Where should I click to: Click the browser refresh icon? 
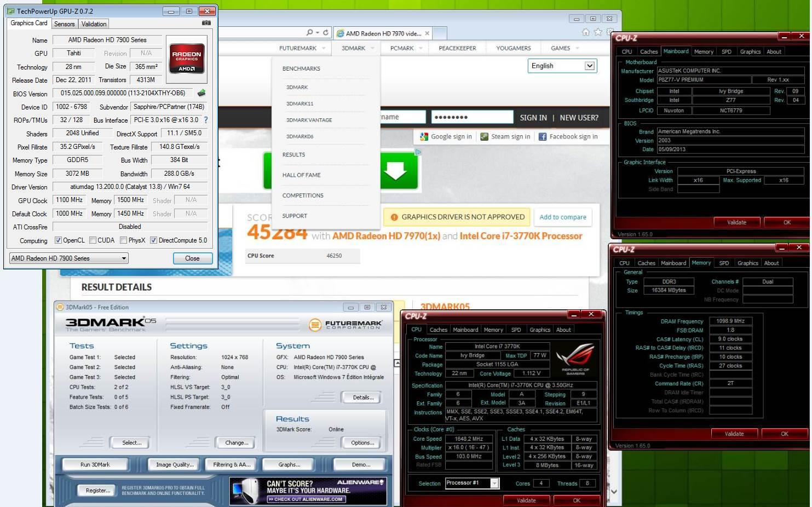pos(326,33)
